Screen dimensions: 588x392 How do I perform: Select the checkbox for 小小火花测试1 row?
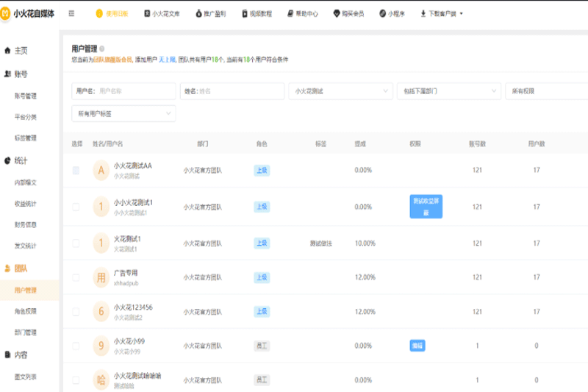tap(76, 207)
